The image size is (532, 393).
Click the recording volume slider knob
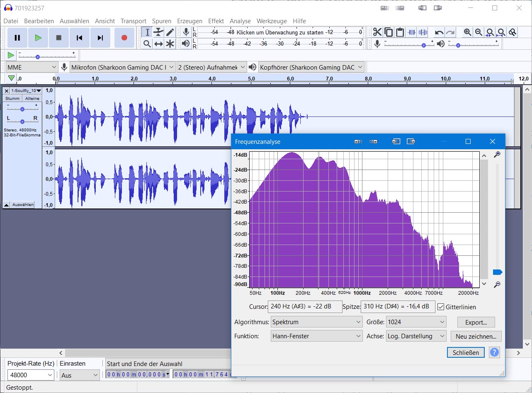tap(423, 45)
